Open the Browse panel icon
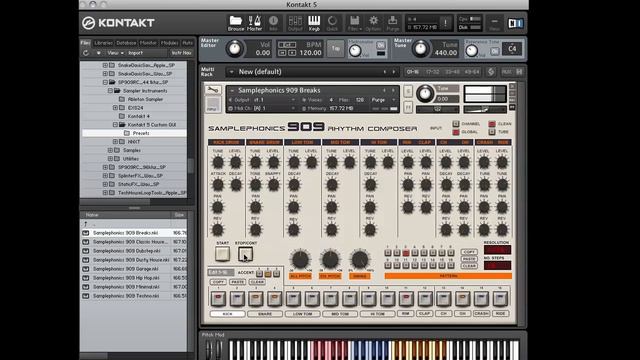This screenshot has height=360, width=640. [236, 23]
